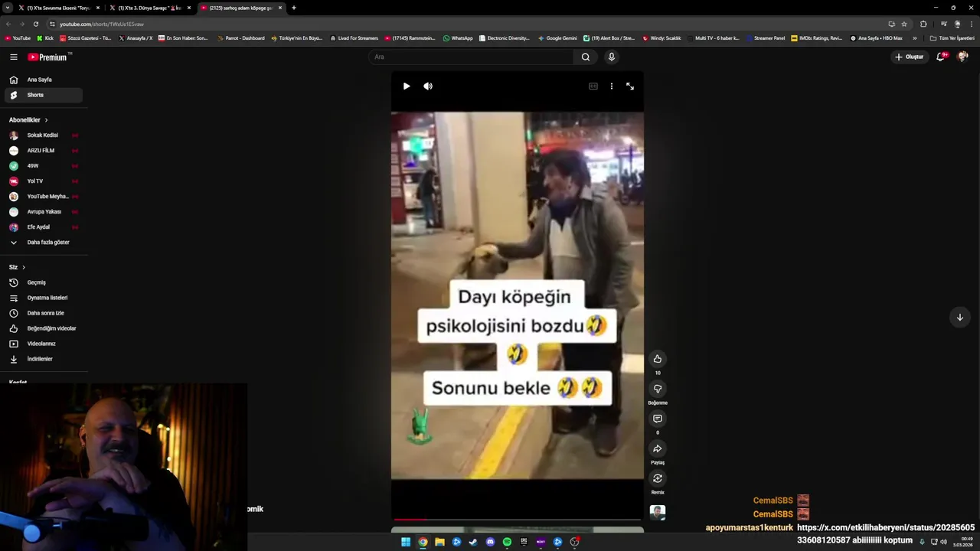
Task: Expand Daha fazla göster list
Action: (x=44, y=243)
